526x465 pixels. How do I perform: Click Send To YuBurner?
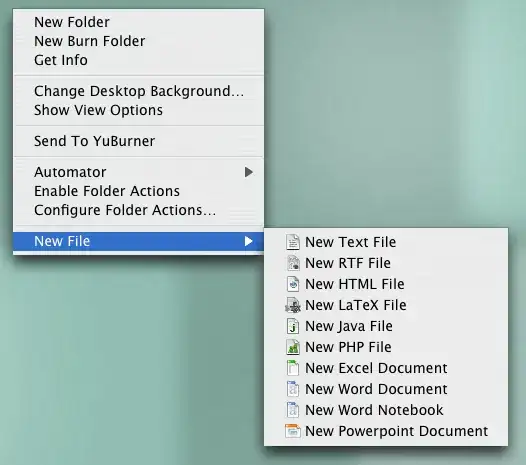click(x=139, y=141)
